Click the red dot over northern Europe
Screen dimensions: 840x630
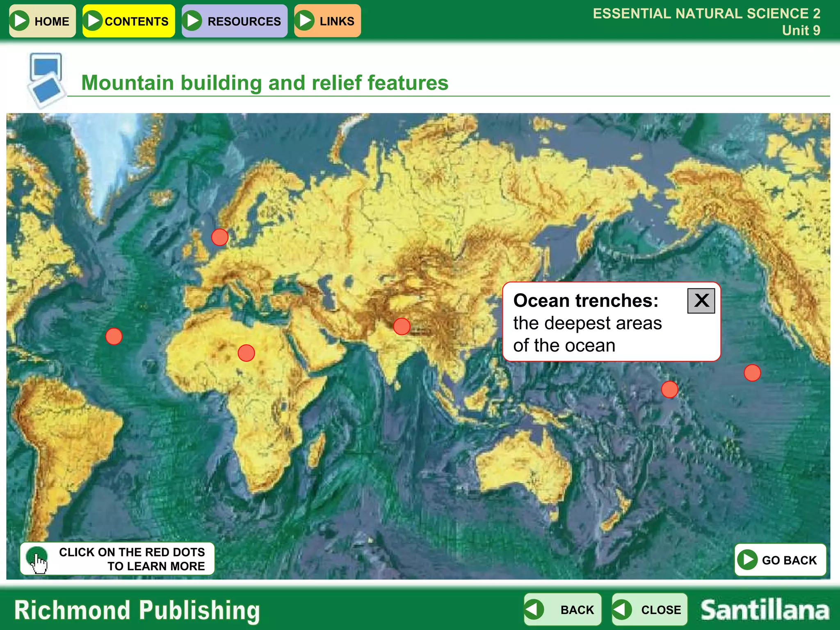point(220,237)
